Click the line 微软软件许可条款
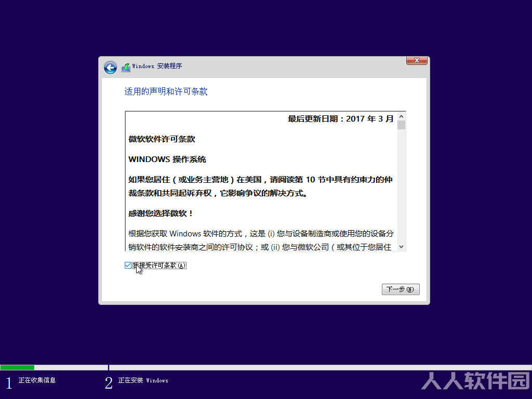 click(162, 139)
